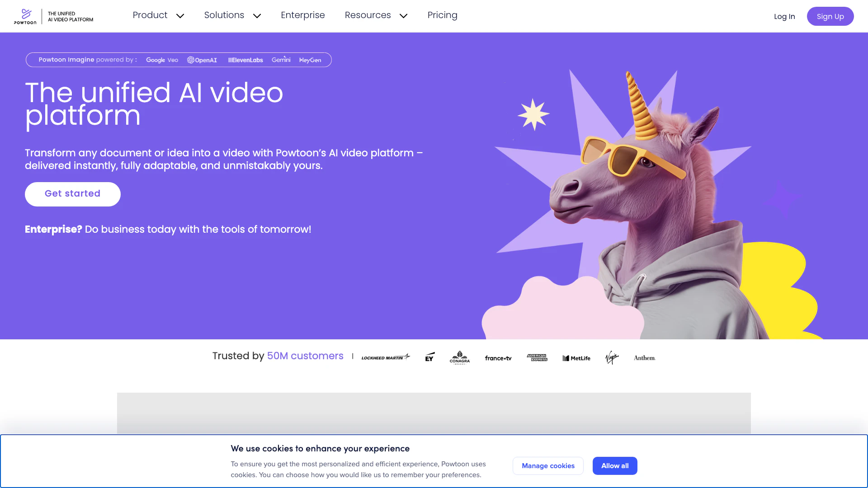
Task: Go to the Enterprise page
Action: 302,15
